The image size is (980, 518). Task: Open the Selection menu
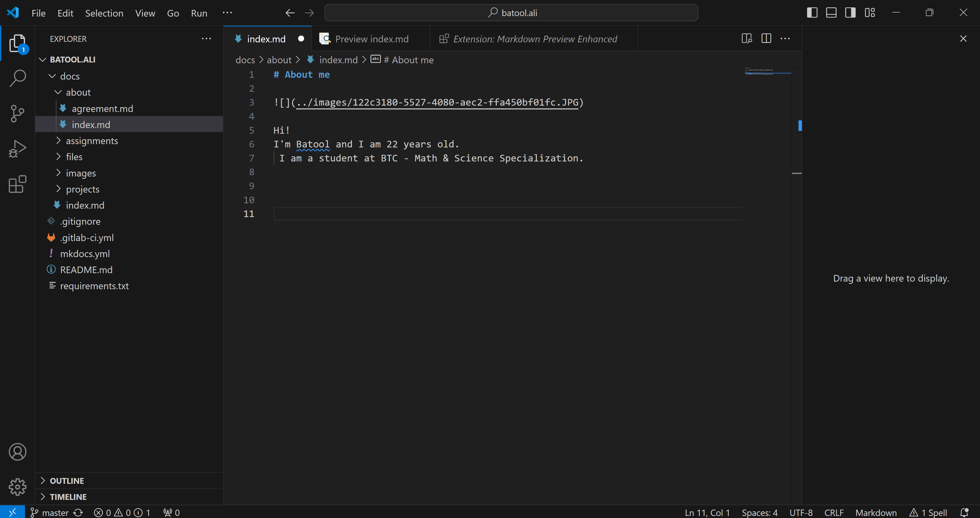pyautogui.click(x=104, y=13)
